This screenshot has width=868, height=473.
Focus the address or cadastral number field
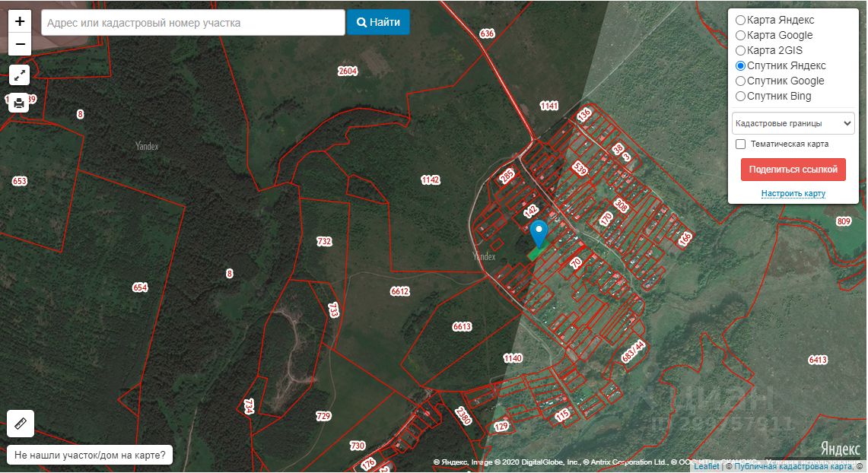click(x=193, y=23)
